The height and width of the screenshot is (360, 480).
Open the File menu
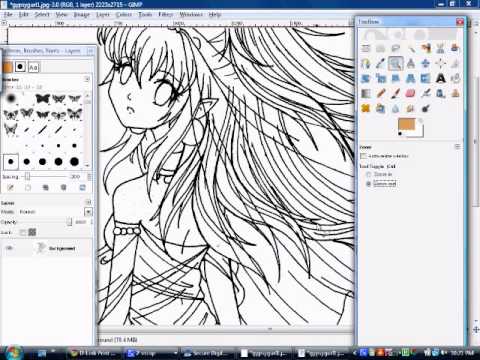pos(8,15)
